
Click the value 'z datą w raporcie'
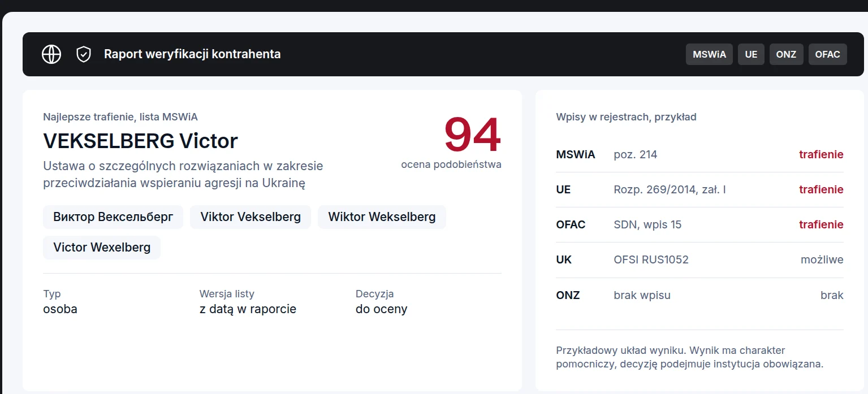click(248, 309)
